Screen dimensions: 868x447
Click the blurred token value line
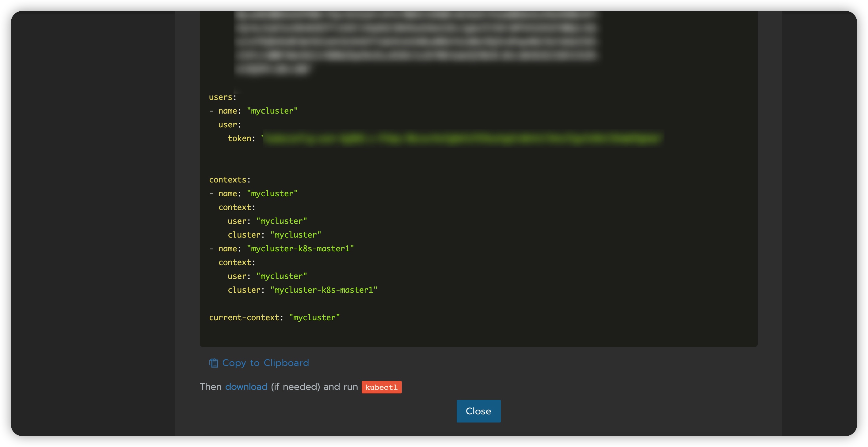(x=462, y=138)
